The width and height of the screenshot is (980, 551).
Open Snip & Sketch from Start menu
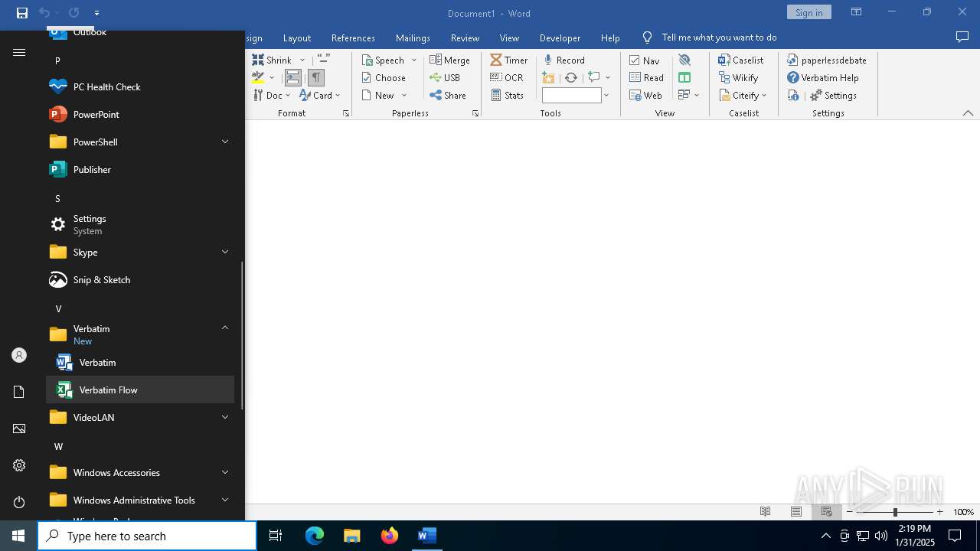[x=139, y=279]
